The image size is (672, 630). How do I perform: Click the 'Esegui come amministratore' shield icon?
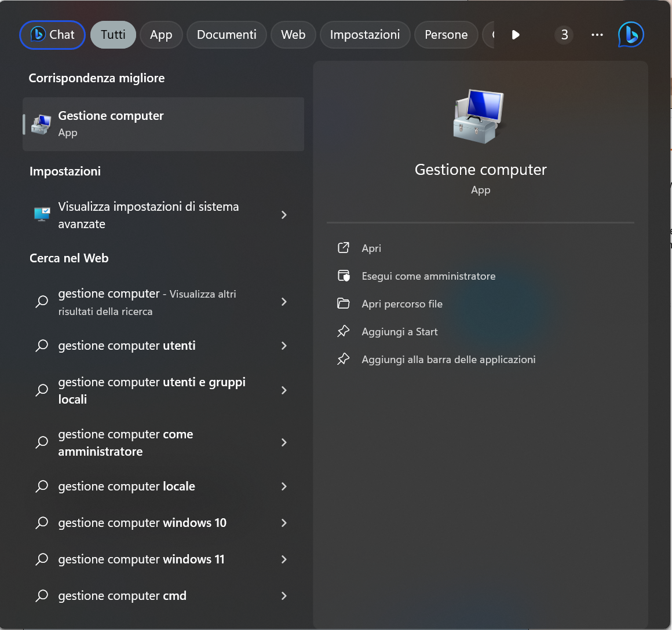(344, 276)
